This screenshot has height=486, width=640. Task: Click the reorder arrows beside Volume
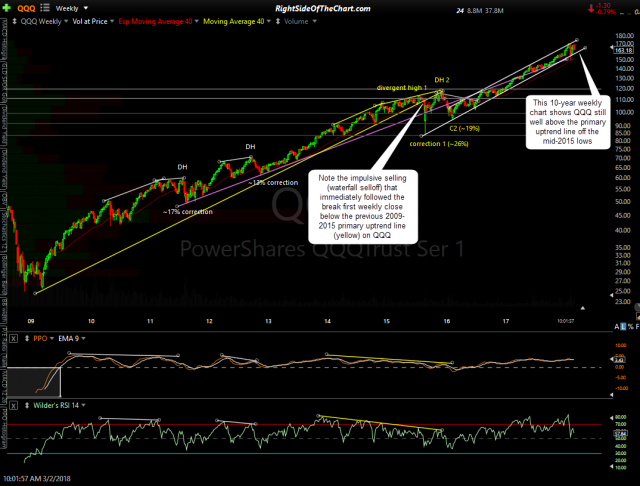(x=278, y=21)
